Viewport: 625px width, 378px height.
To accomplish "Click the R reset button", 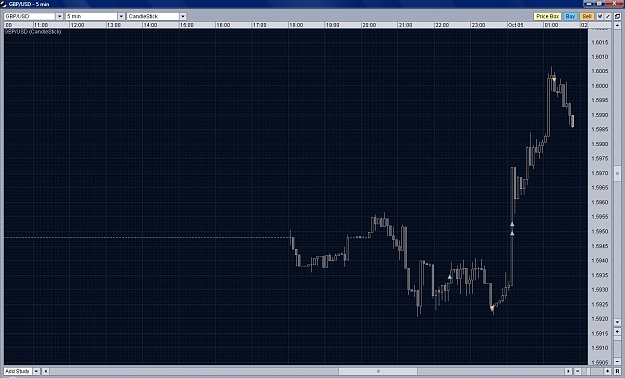I will click(617, 371).
